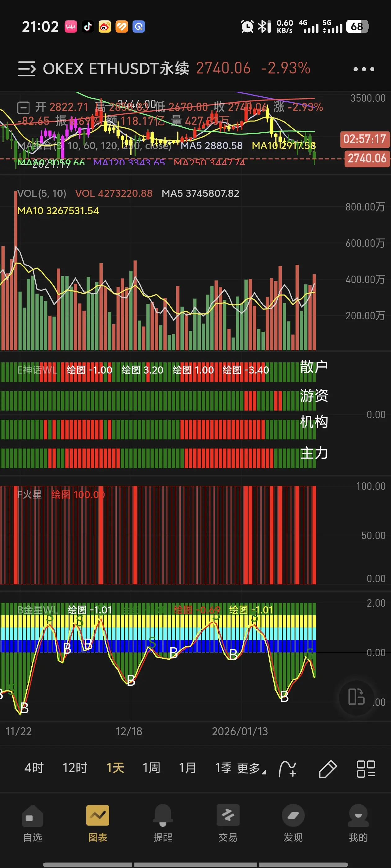Open the chart layout grid icon
The height and width of the screenshot is (868, 391).
click(x=366, y=769)
